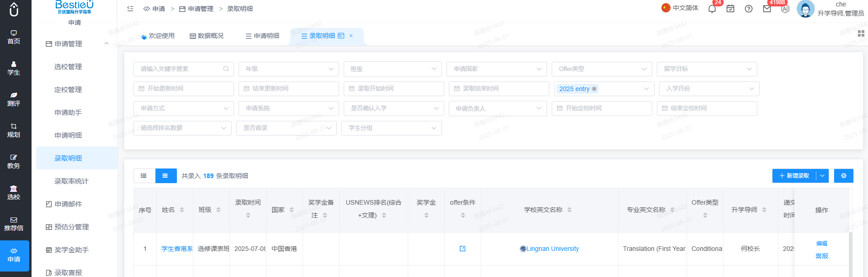Image resolution: width=868 pixels, height=277 pixels.
Task: Collapse the sidebar with the fold icon
Action: 130,9
